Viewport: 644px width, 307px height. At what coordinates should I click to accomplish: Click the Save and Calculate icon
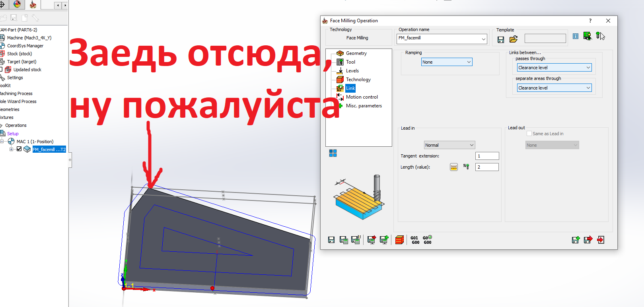click(x=344, y=240)
